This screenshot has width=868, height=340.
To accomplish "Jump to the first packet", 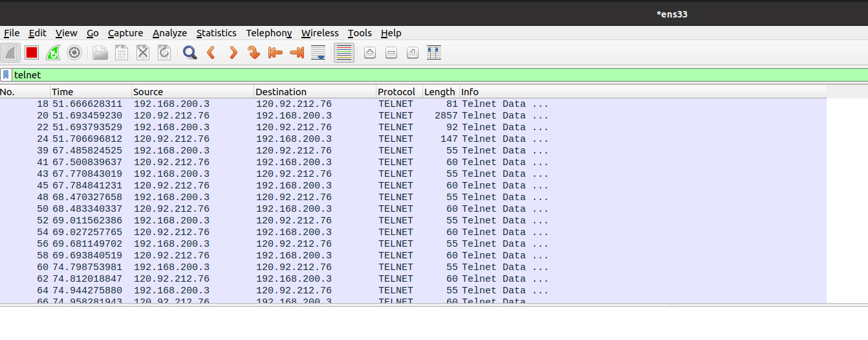I will coord(275,53).
